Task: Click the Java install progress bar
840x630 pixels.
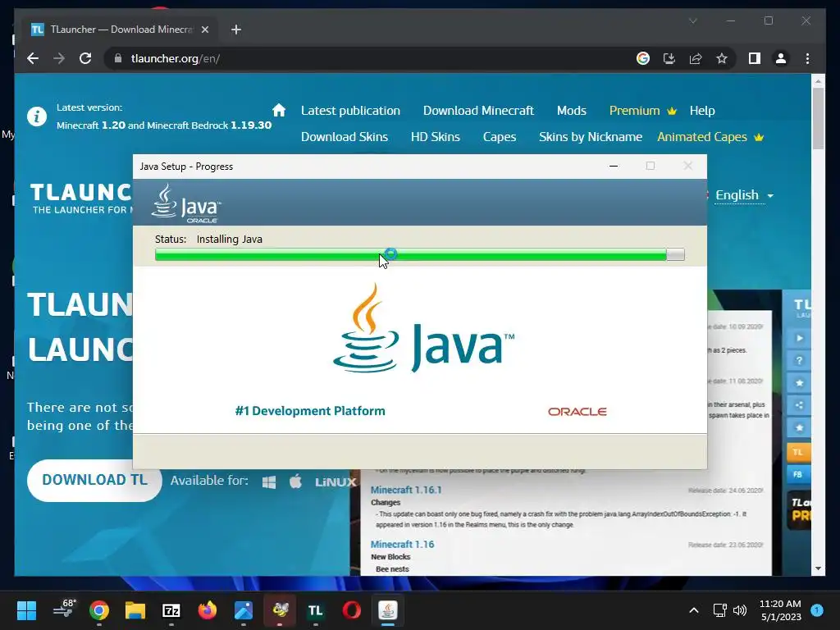Action: pyautogui.click(x=419, y=254)
